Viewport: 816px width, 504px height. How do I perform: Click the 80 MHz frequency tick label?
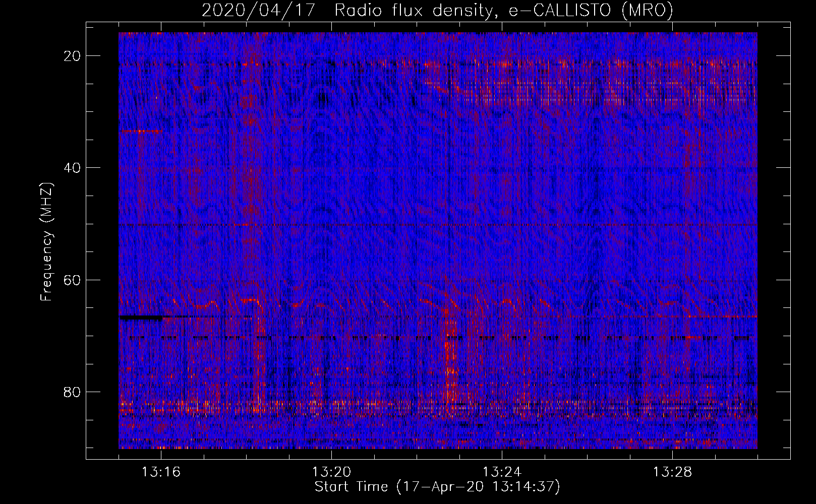[x=73, y=392]
